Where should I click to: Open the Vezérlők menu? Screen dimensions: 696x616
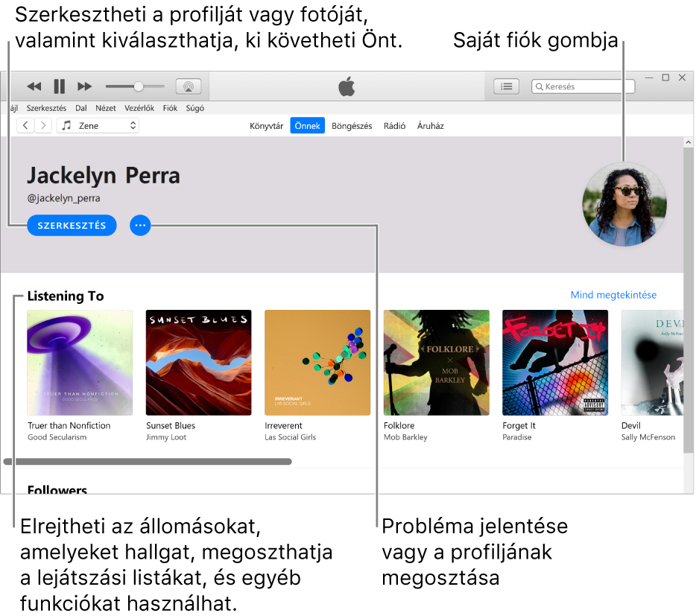[x=139, y=108]
